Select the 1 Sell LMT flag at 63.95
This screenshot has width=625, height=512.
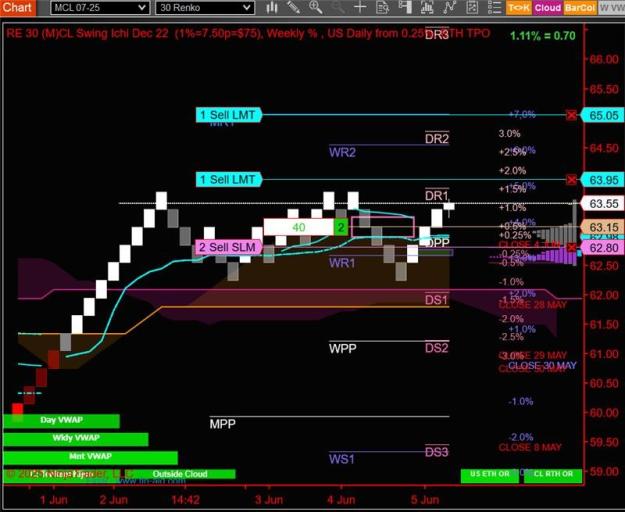(x=228, y=180)
